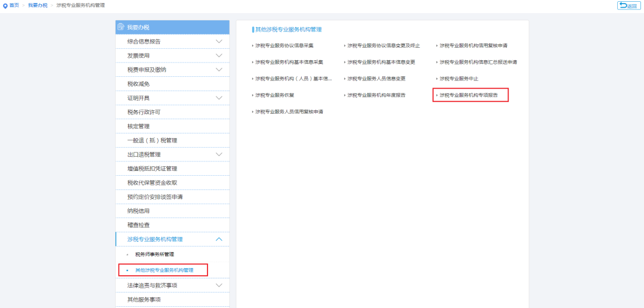Select 其他涉税专业服务机构管理 submenu item
Viewport: 644px width, 308px height.
click(164, 270)
